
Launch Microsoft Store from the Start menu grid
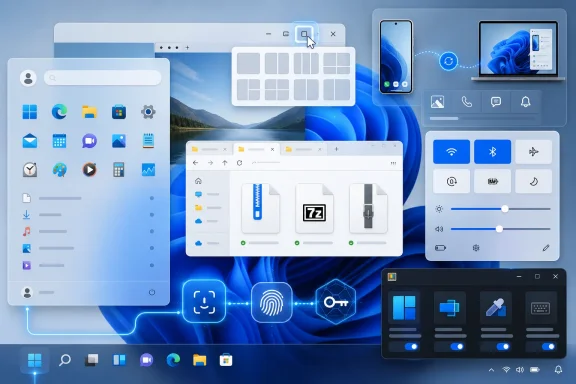[x=119, y=112]
